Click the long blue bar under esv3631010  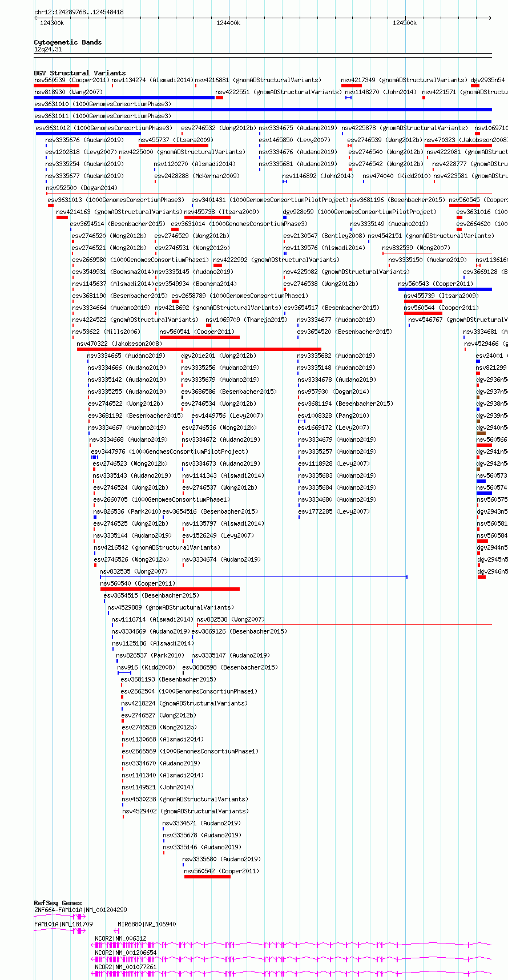[x=263, y=110]
